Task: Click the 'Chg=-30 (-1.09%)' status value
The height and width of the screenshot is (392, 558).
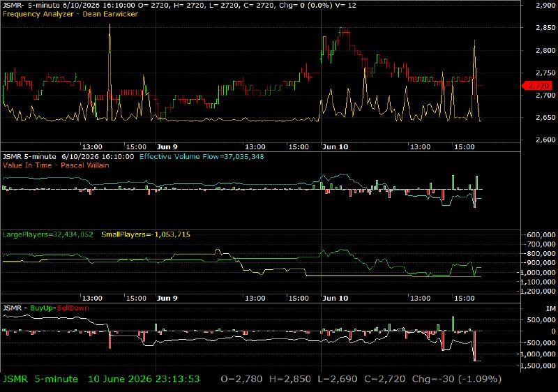Action: coord(457,379)
